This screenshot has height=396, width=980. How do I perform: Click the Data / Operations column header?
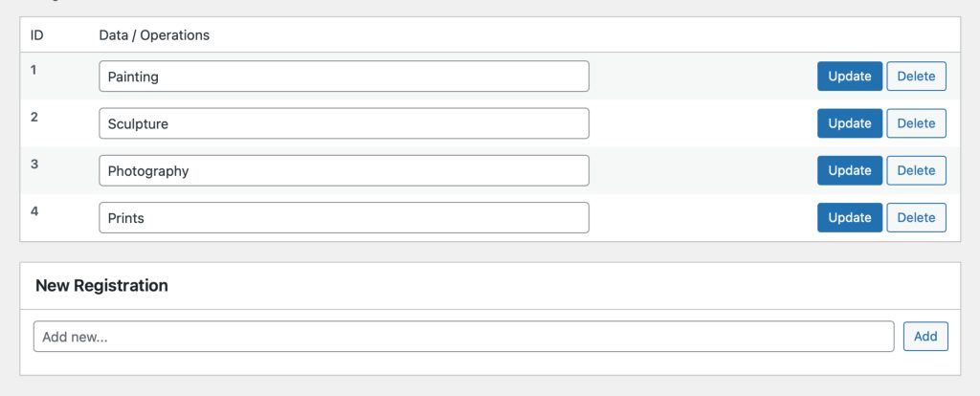[154, 35]
